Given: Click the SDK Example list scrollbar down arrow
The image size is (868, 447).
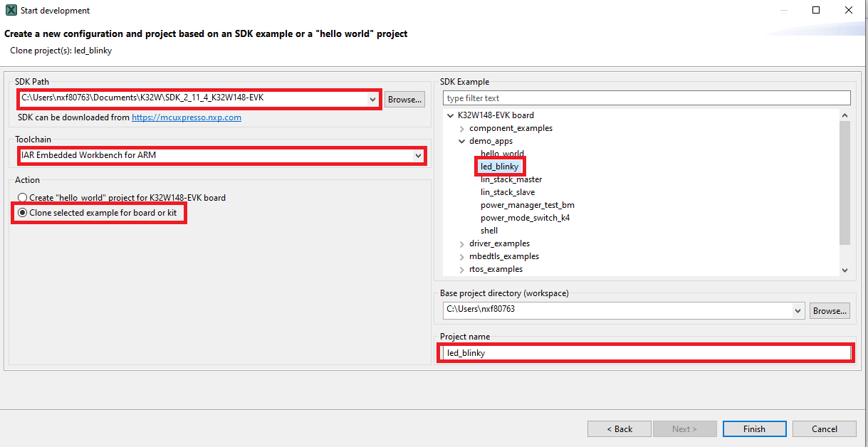Looking at the screenshot, I should click(x=845, y=270).
